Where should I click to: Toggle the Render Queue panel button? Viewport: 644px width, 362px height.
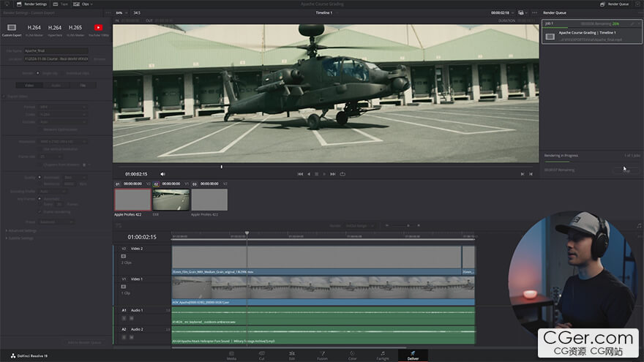point(613,4)
